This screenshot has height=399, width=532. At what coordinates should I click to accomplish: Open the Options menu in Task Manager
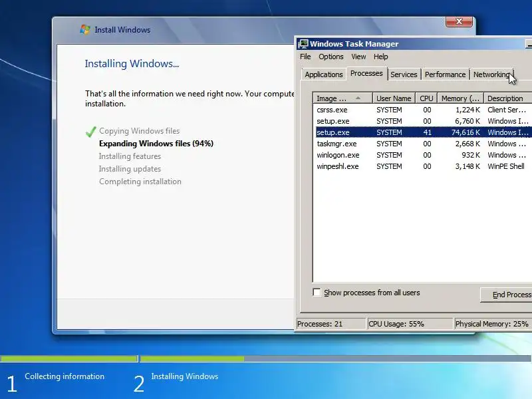pos(331,57)
